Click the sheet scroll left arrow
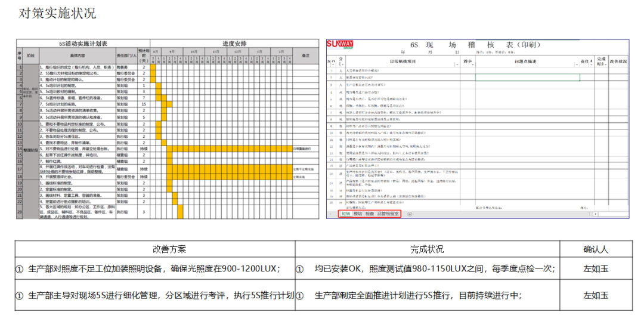The width and height of the screenshot is (644, 318). click(x=330, y=214)
